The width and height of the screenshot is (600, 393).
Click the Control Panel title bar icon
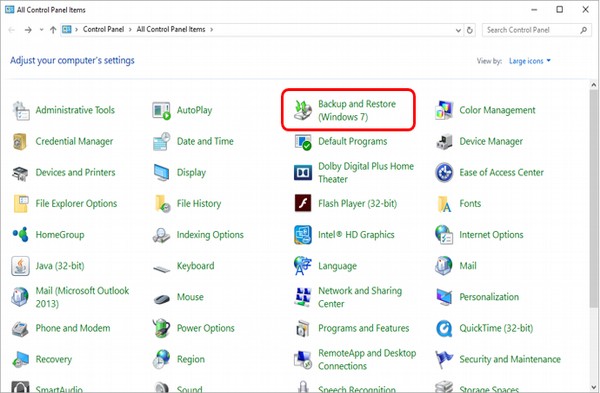[x=10, y=10]
